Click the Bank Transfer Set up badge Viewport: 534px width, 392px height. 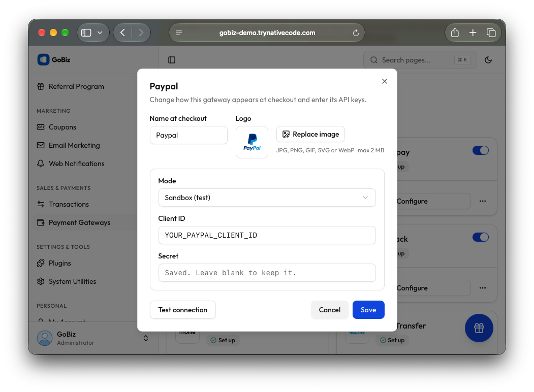(x=392, y=340)
